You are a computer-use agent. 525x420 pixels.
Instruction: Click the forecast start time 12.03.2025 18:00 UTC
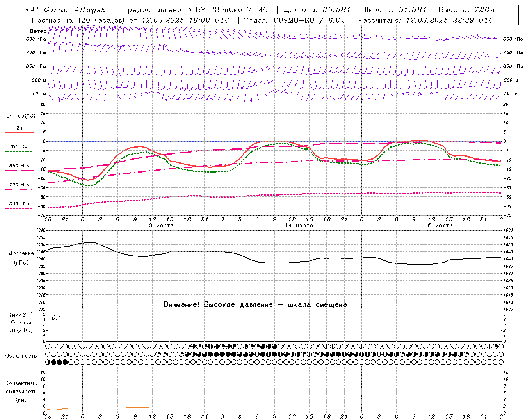(x=185, y=20)
